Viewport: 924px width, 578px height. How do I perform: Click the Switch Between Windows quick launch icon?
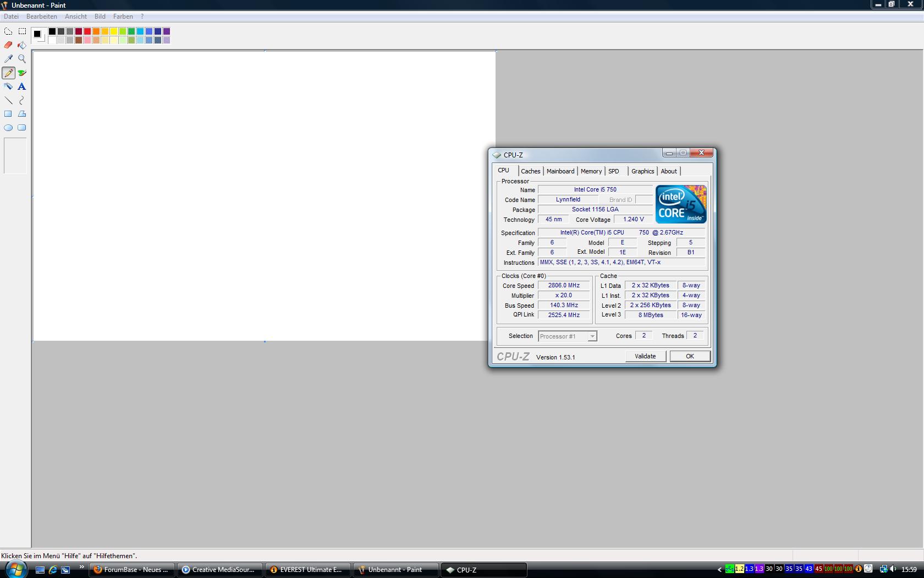click(65, 570)
